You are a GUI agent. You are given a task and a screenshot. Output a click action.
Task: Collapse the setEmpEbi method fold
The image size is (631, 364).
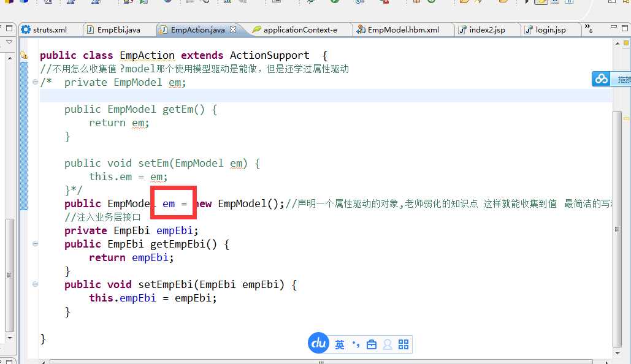pos(35,284)
